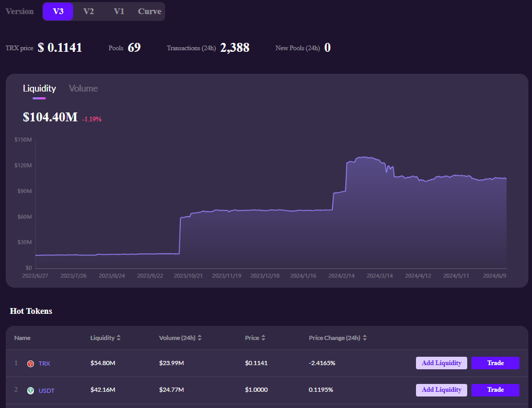532x408 pixels.
Task: Switch to the V3 version
Action: (x=58, y=12)
